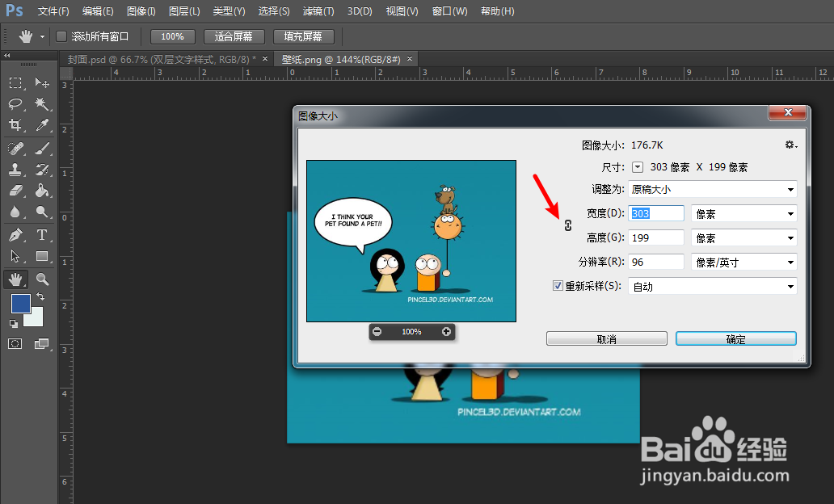This screenshot has width=834, height=504.
Task: Open the 窗口(W) menu
Action: coord(449,11)
